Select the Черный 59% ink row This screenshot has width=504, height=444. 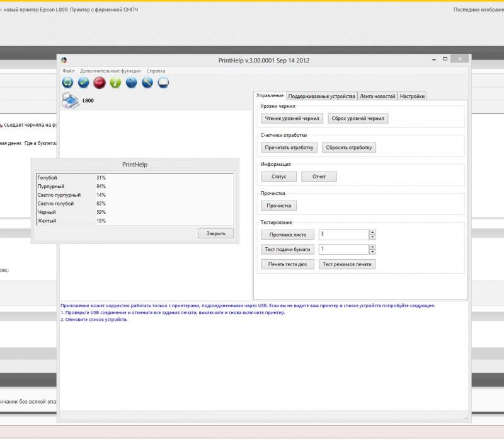pyautogui.click(x=135, y=213)
